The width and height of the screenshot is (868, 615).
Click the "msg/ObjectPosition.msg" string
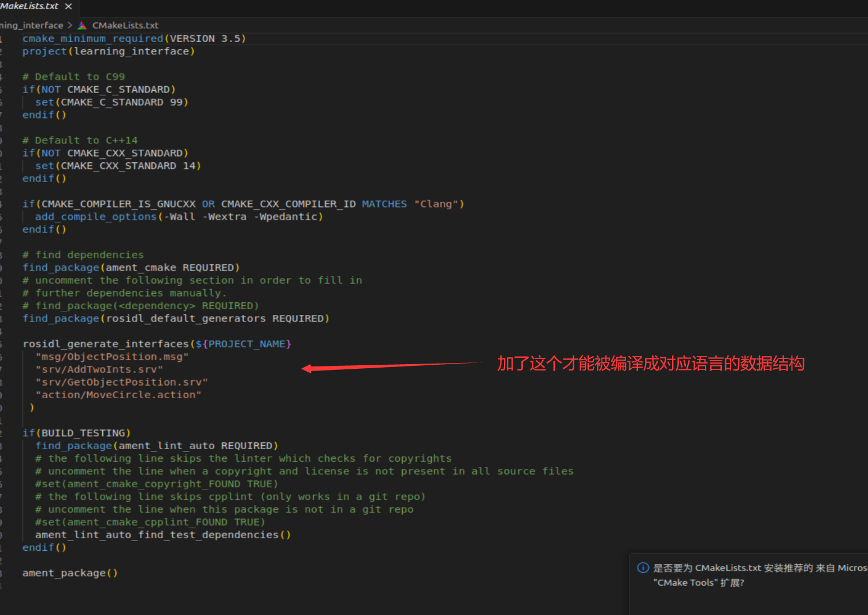coord(112,357)
